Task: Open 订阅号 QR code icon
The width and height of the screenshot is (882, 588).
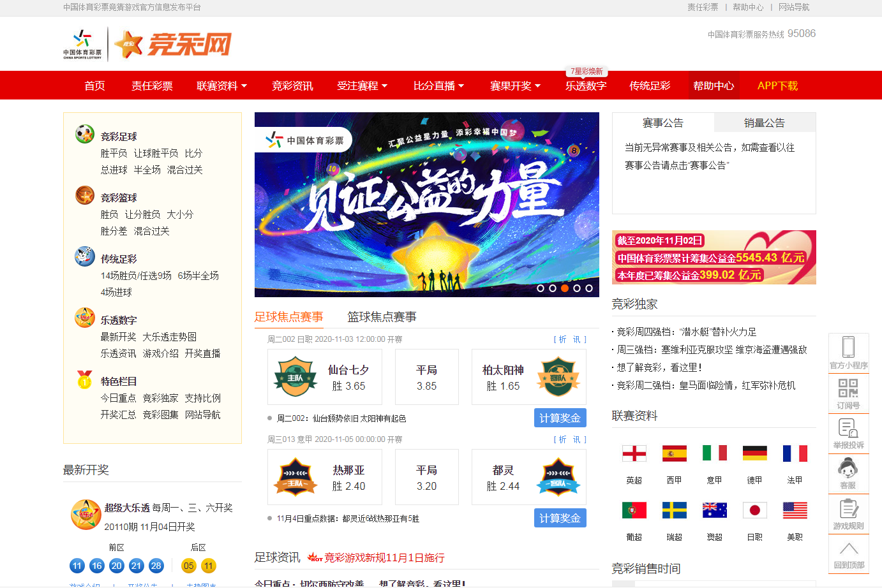Action: coord(848,388)
